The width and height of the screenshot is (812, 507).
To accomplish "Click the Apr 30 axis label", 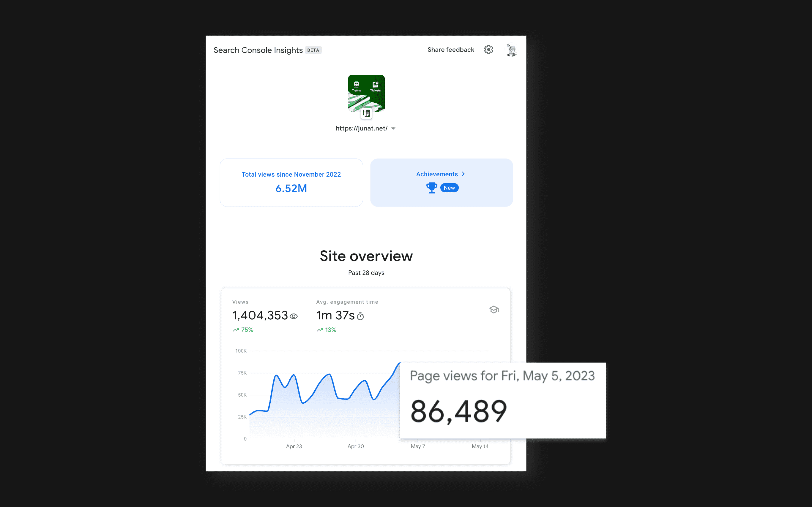I will 356,446.
